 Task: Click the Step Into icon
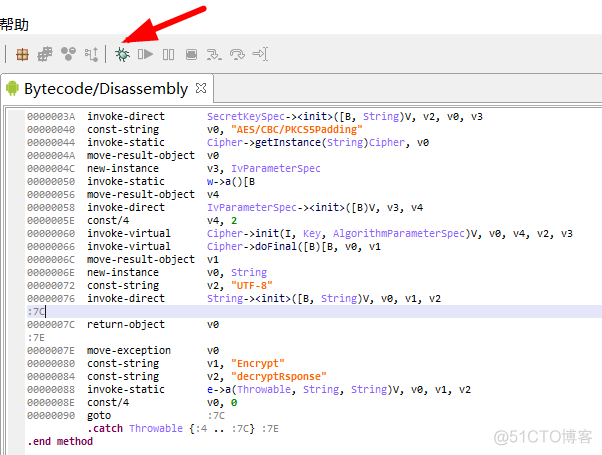click(x=214, y=54)
